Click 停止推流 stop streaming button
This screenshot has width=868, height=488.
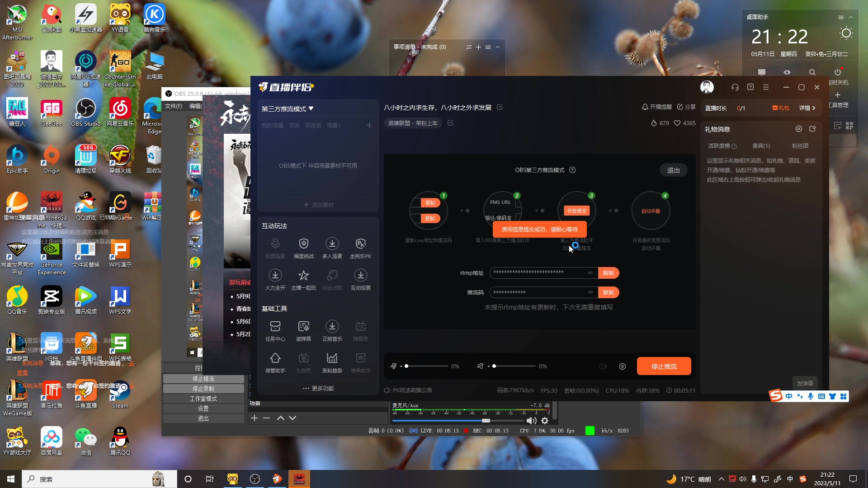coord(664,366)
